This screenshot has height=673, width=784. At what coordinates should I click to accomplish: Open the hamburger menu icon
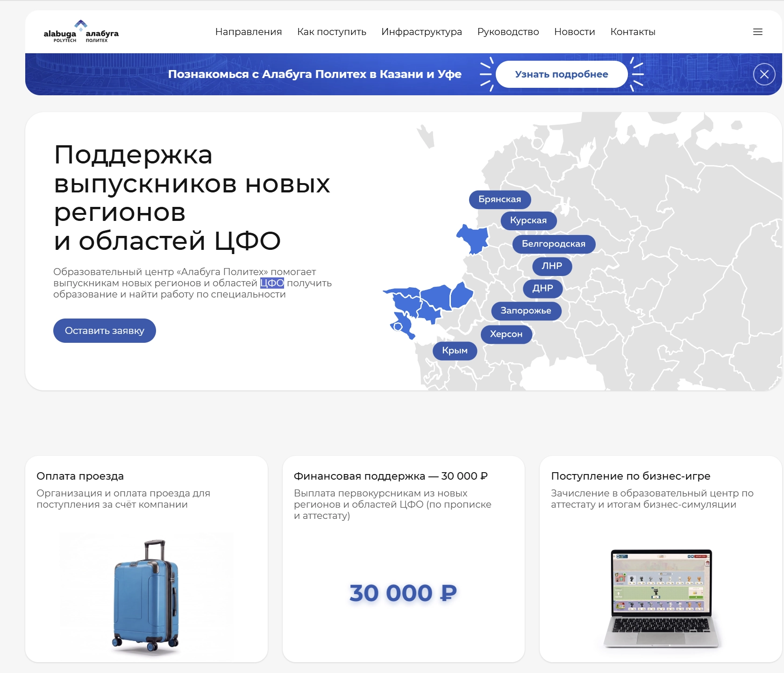click(x=758, y=32)
